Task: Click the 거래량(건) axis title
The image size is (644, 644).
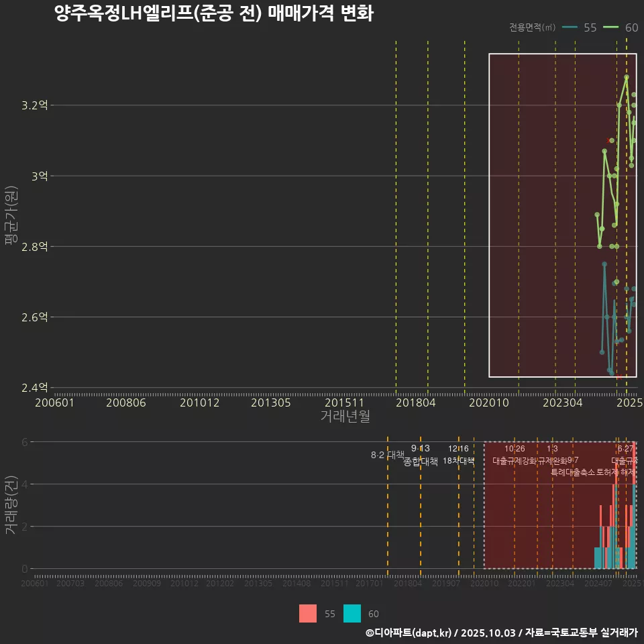Action: (11, 505)
